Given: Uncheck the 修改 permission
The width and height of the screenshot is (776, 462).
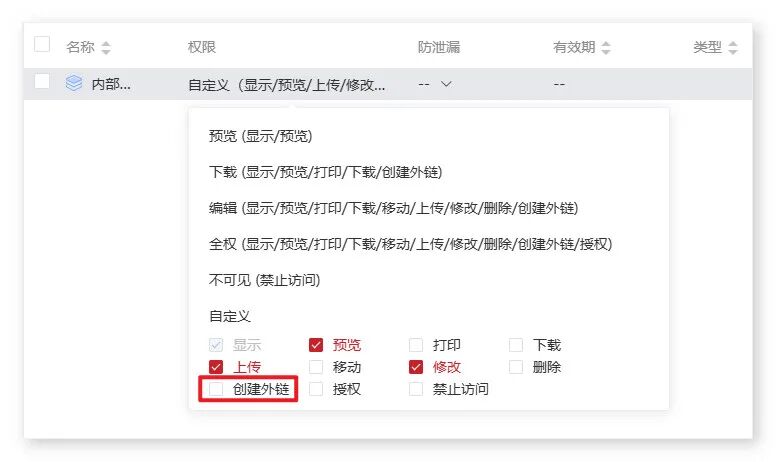Looking at the screenshot, I should (416, 367).
